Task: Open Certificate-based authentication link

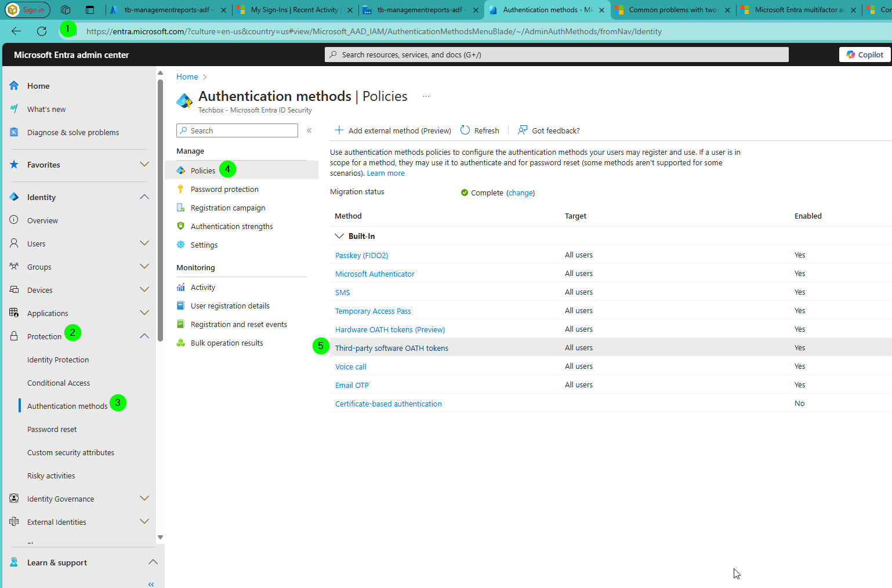Action: click(x=389, y=404)
